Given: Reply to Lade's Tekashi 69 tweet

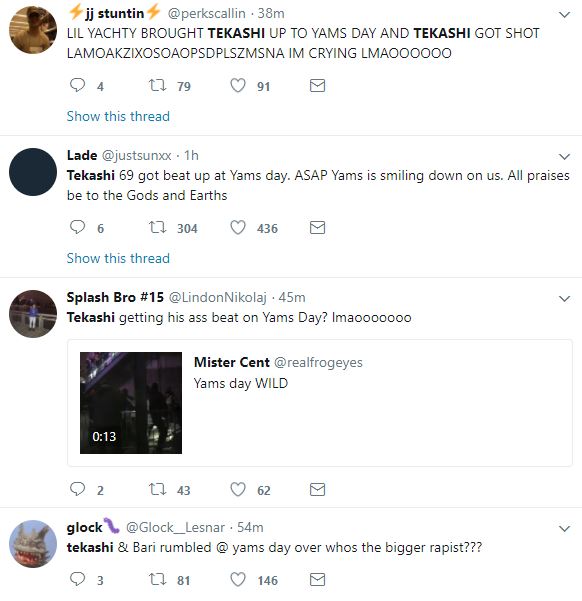Looking at the screenshot, I should point(77,227).
